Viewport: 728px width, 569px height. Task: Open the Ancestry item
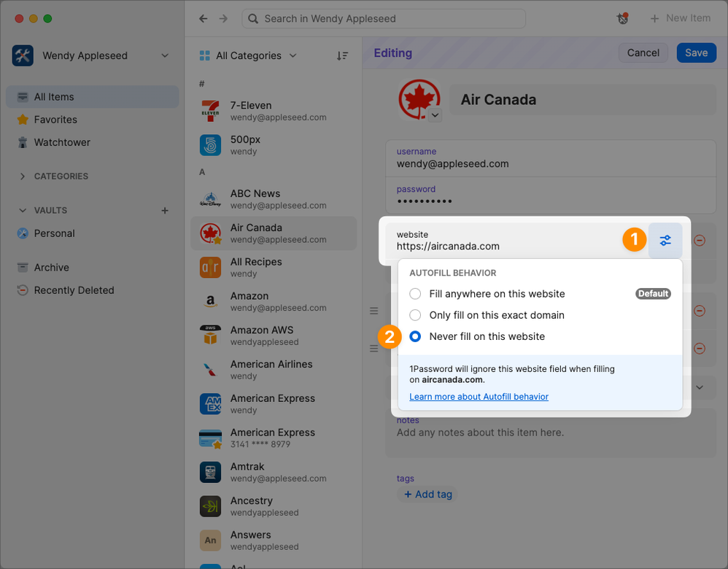click(x=274, y=506)
